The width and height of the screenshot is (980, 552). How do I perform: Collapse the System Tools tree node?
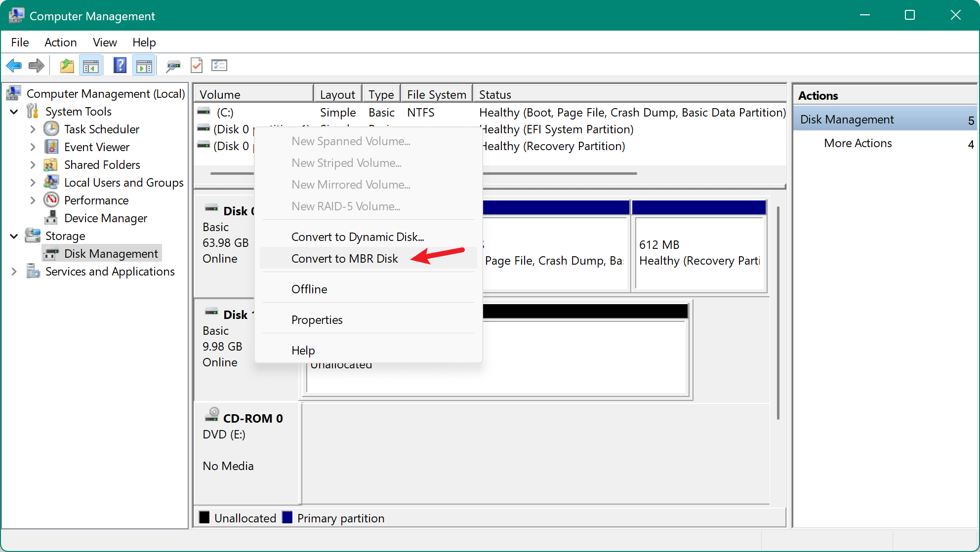14,112
